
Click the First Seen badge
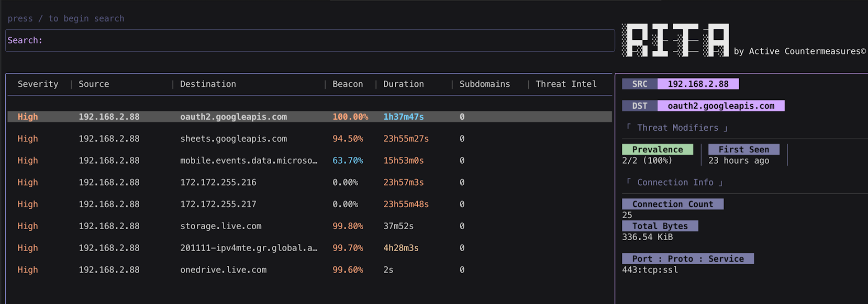point(744,150)
